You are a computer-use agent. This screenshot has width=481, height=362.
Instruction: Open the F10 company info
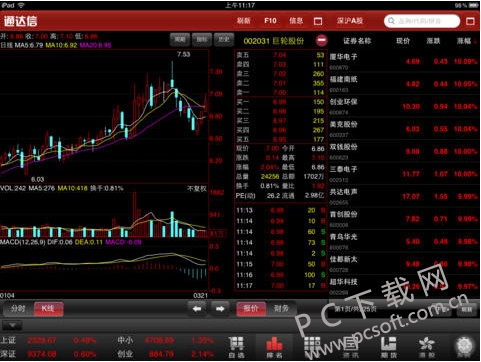pyautogui.click(x=270, y=21)
